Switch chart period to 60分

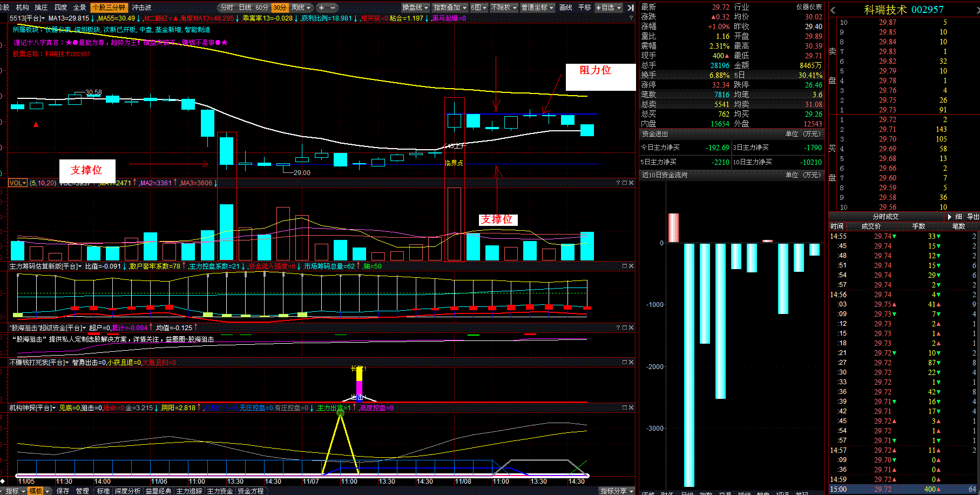262,8
